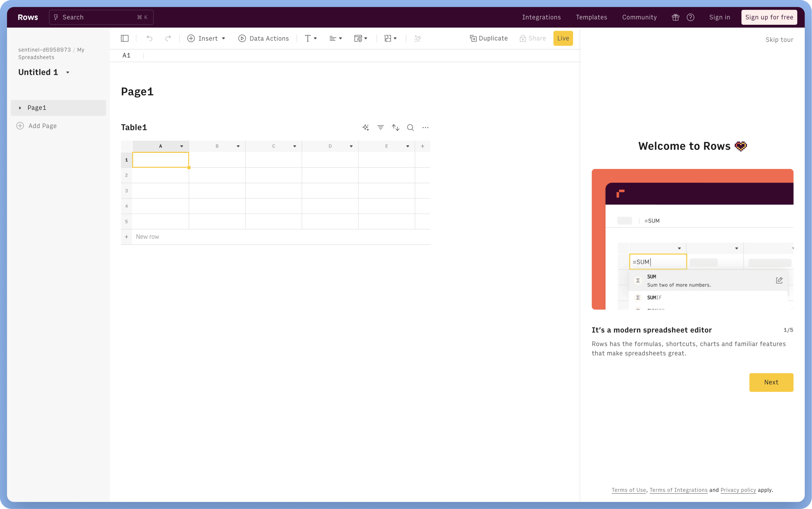
Task: Open Community menu item
Action: tap(639, 17)
